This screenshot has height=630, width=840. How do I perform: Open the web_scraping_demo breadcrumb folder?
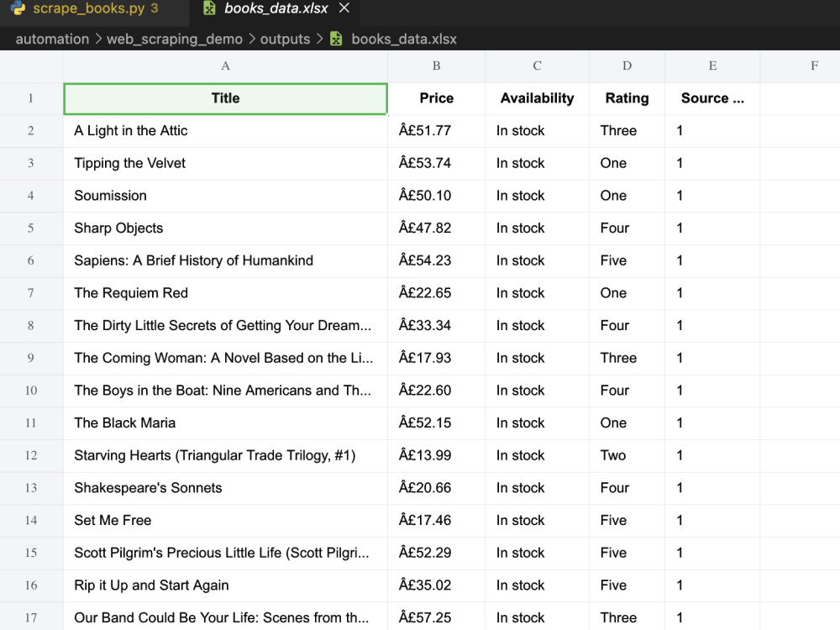point(174,39)
